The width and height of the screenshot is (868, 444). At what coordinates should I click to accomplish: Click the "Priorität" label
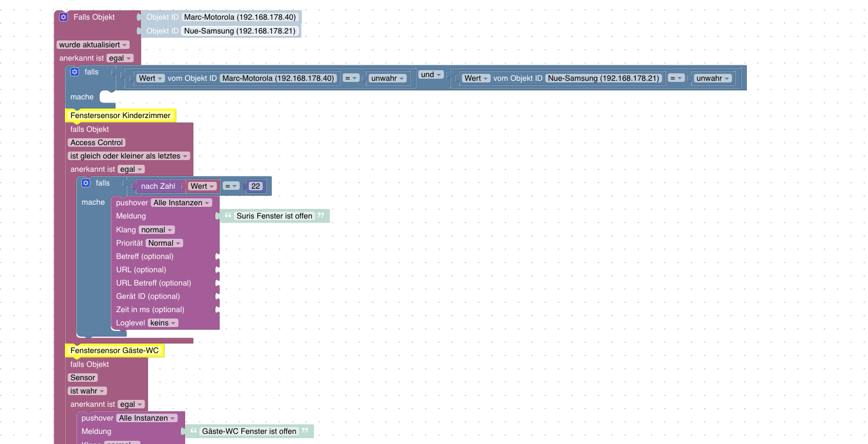(x=130, y=243)
